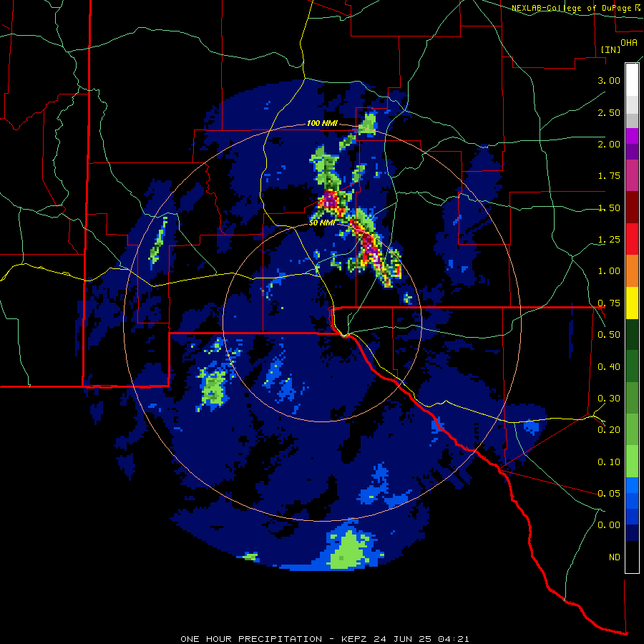
Task: Click the 2.00 scale value
Action: coord(609,144)
